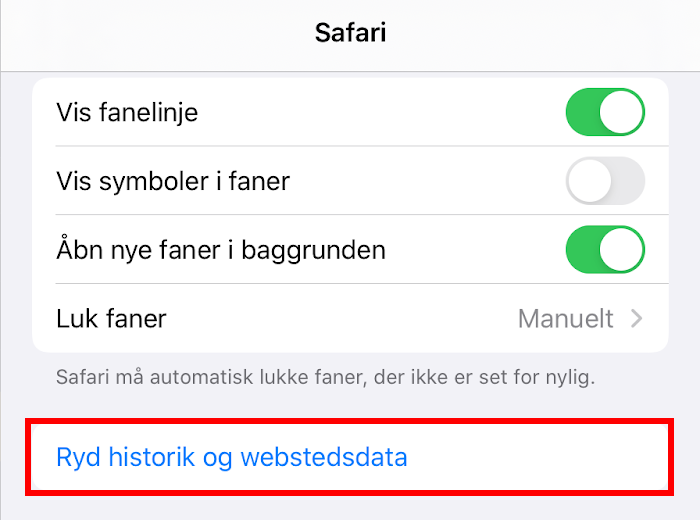Select the Manuelt value text
Screen dimensions: 700x520
coord(565,319)
